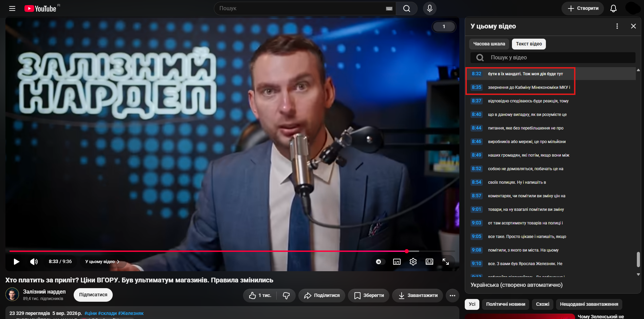This screenshot has height=319, width=644.
Task: Jump to transcript line at 8:49
Action: [551, 155]
